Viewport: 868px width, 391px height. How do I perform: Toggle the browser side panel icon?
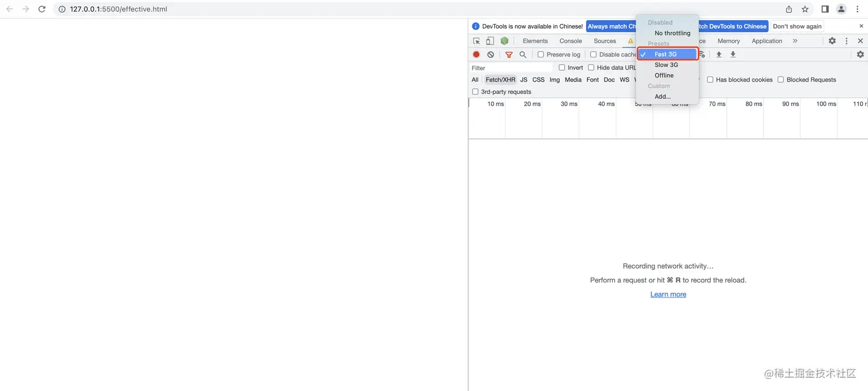coord(825,9)
